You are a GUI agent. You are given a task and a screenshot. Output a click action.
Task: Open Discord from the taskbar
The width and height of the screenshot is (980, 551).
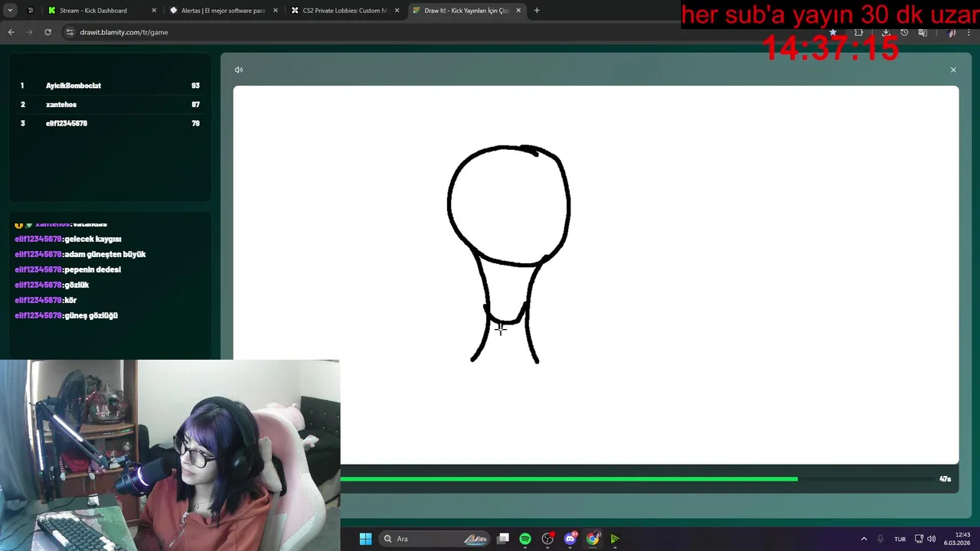570,539
